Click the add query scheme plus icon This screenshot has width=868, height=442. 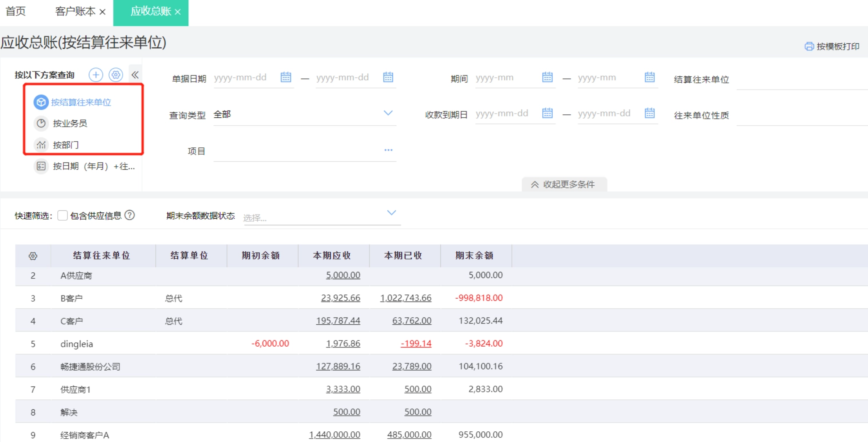click(x=96, y=75)
